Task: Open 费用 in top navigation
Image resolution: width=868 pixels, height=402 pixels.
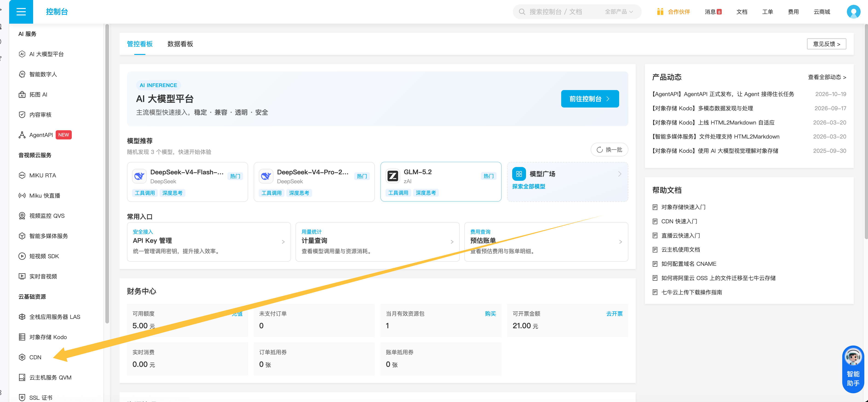Action: click(793, 12)
